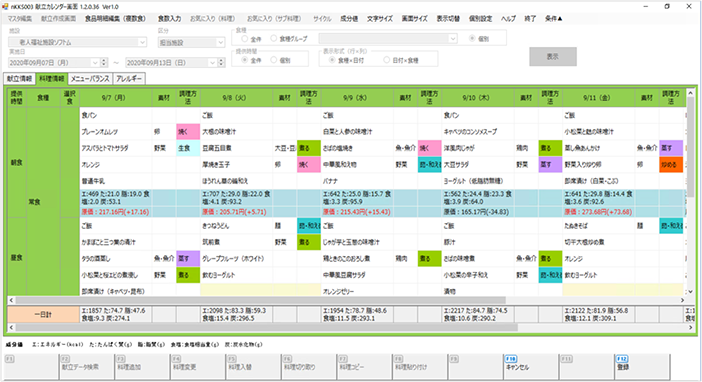The width and height of the screenshot is (702, 382).
Task: Select さばの塩焼き dish on 9/9
Action: (x=357, y=148)
